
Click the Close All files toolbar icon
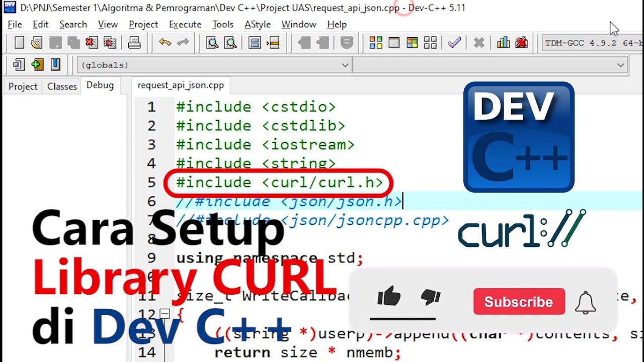point(110,43)
